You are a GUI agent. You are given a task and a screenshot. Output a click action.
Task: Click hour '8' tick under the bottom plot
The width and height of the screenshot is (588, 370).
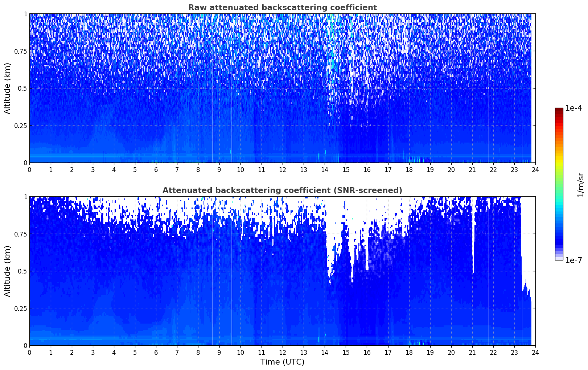(x=198, y=352)
